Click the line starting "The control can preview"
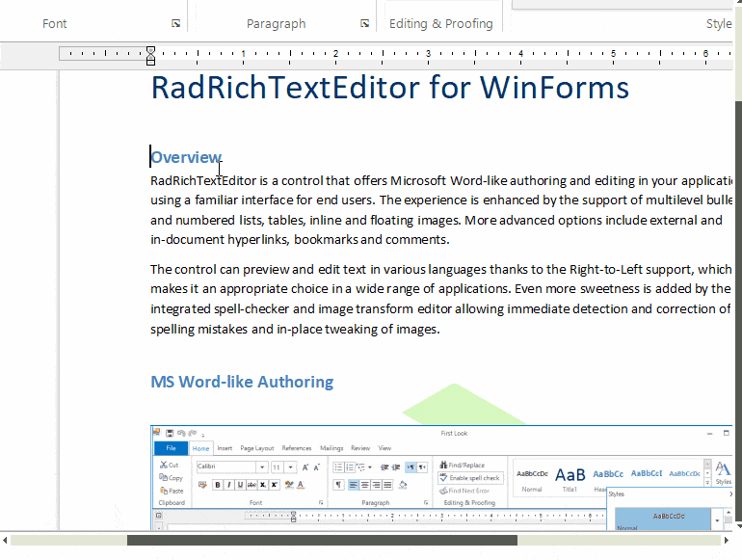742x560 pixels. click(x=441, y=269)
